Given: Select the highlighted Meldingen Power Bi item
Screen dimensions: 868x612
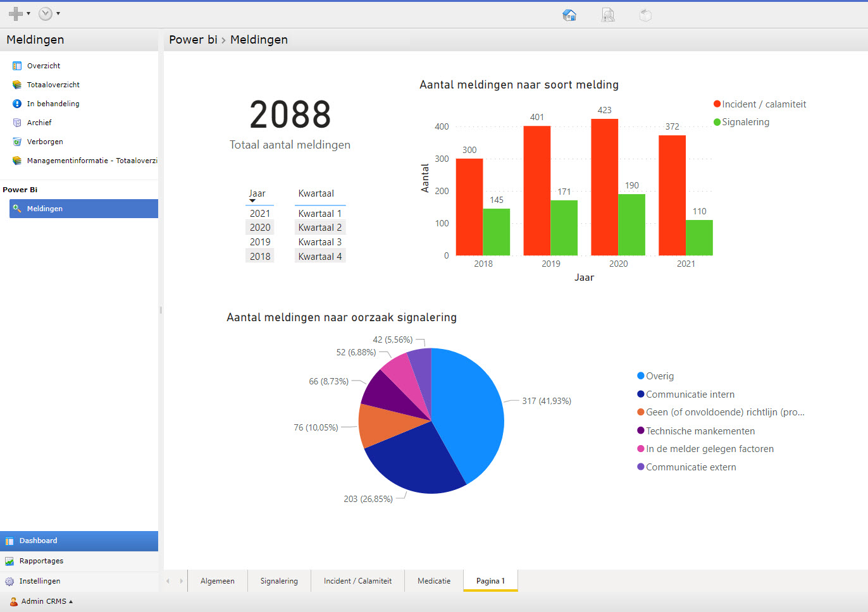Looking at the screenshot, I should coord(84,209).
